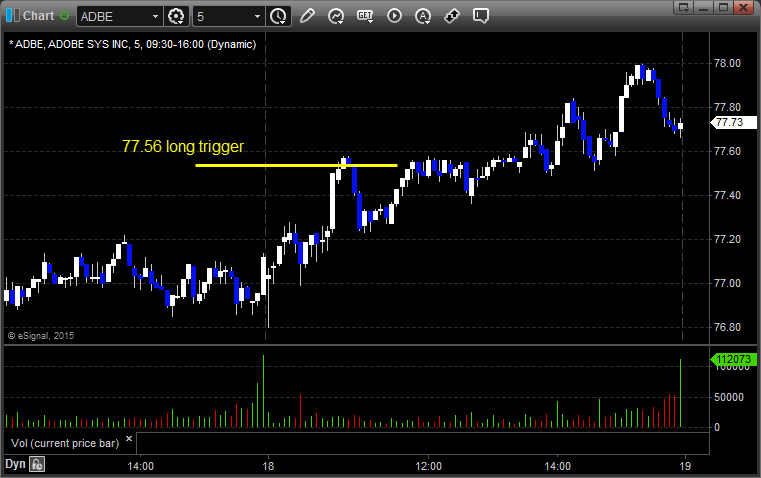Click the blue window-link color bar icon

tap(9, 16)
